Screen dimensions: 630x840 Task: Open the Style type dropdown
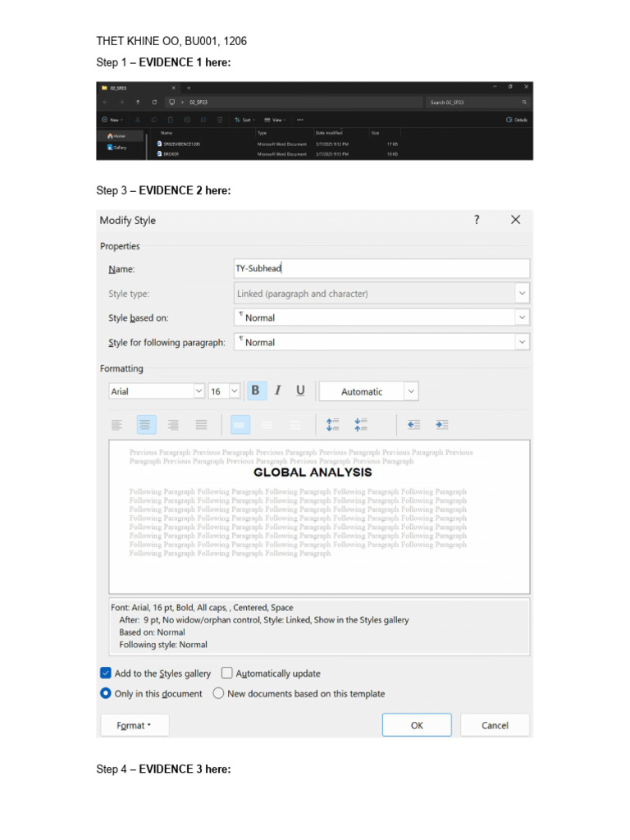coord(522,293)
